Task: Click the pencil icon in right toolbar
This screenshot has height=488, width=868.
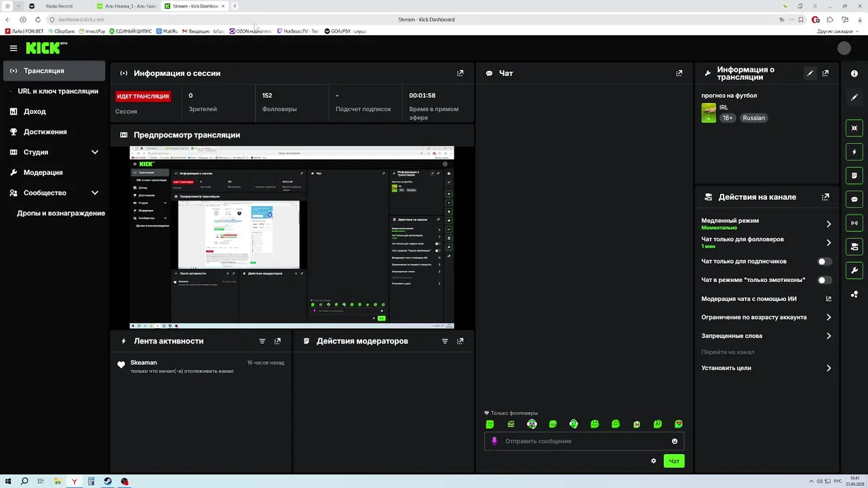Action: pyautogui.click(x=854, y=98)
